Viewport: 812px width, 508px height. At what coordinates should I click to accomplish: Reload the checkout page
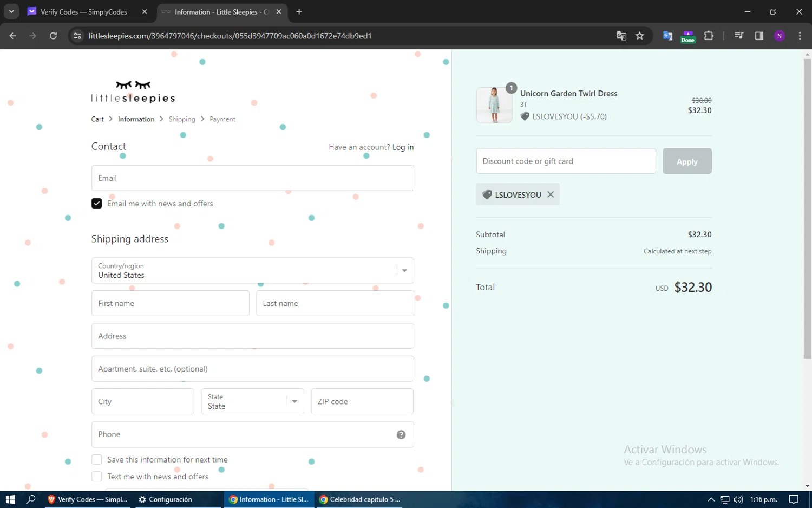point(53,36)
